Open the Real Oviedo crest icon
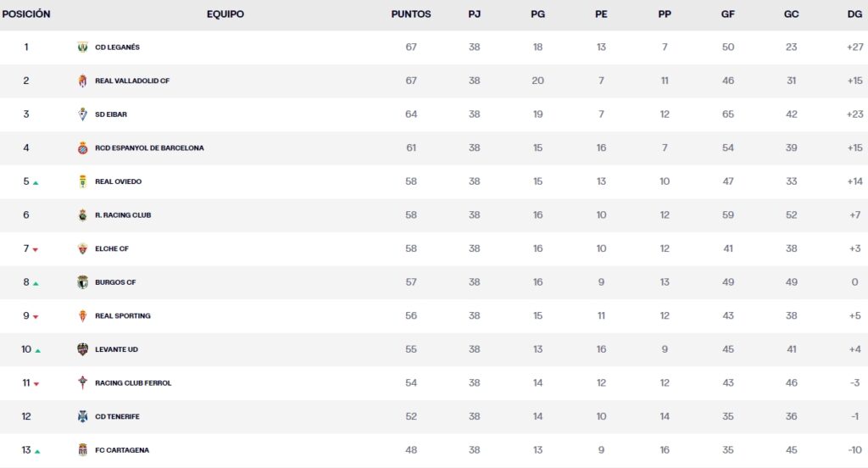The width and height of the screenshot is (868, 468). pos(82,181)
